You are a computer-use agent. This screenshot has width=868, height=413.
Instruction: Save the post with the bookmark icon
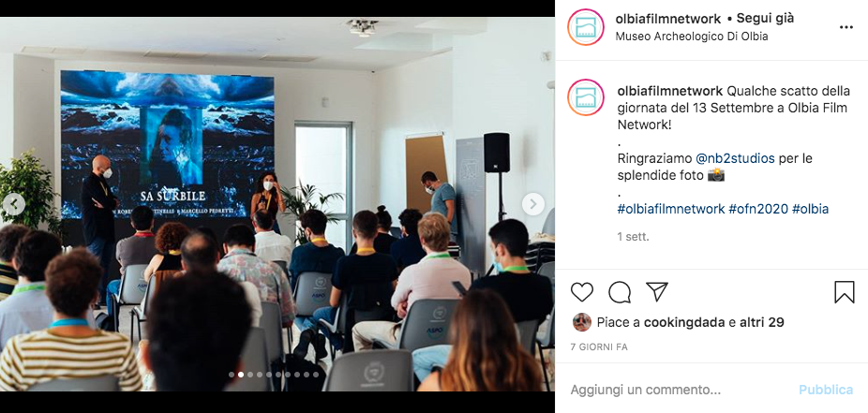[845, 292]
